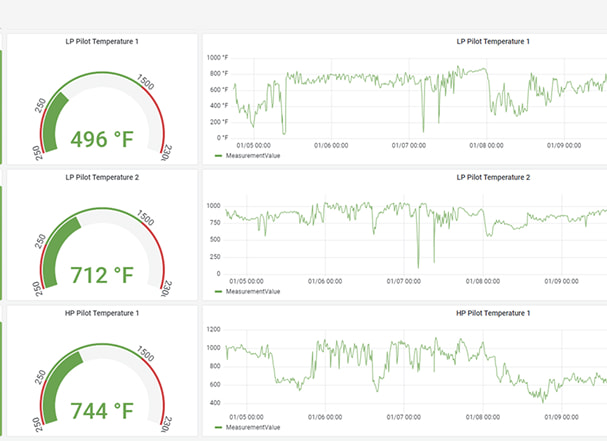The height and width of the screenshot is (441, 607).
Task: Click the 01/08 00:00 time label in LP Pilot Temperature 1 graph
Action: point(486,146)
